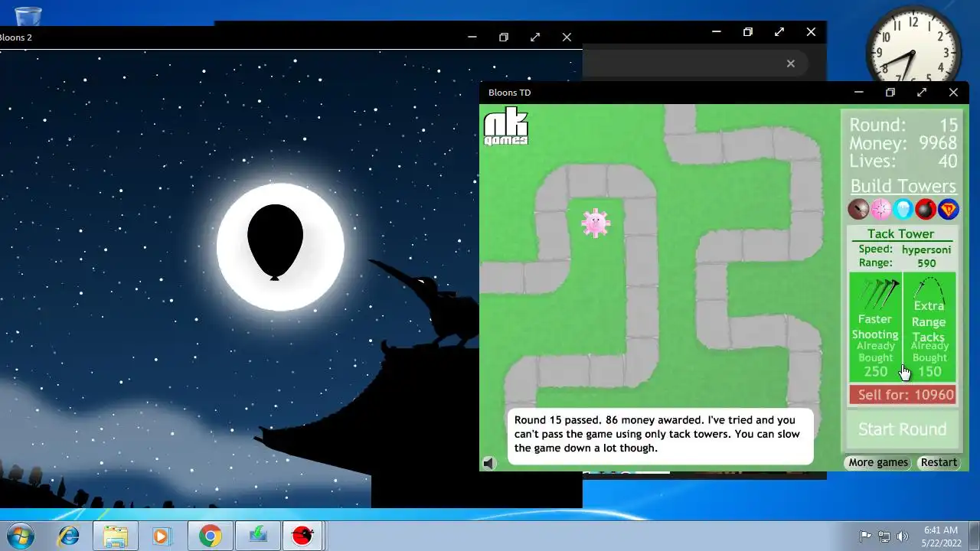Select the Super Monkey build icon
This screenshot has height=551, width=980.
[x=949, y=209]
